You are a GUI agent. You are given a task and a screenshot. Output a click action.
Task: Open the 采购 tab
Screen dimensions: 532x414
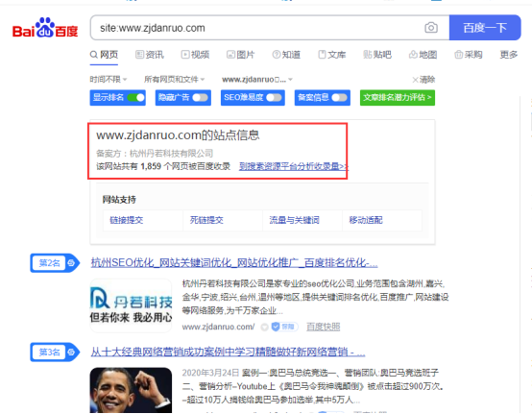point(469,55)
